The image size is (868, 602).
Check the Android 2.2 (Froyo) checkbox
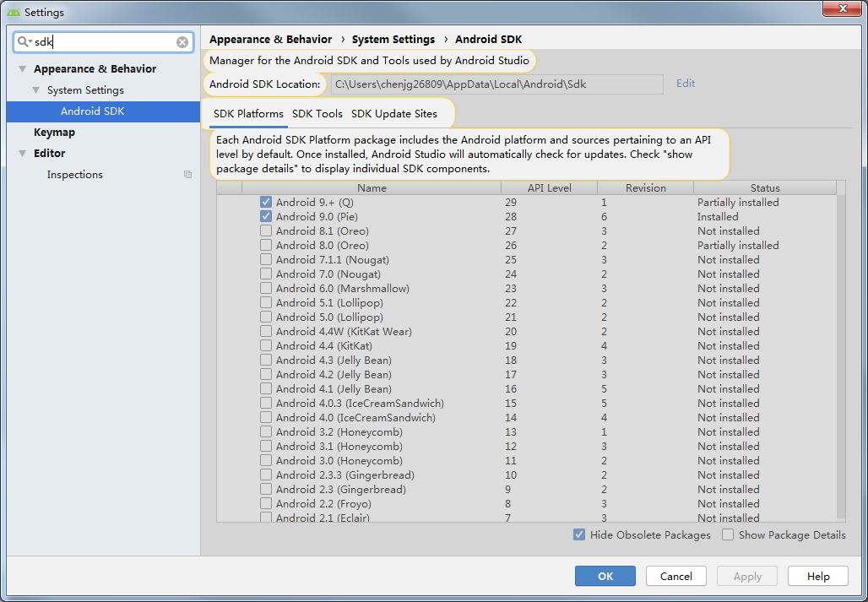click(266, 504)
